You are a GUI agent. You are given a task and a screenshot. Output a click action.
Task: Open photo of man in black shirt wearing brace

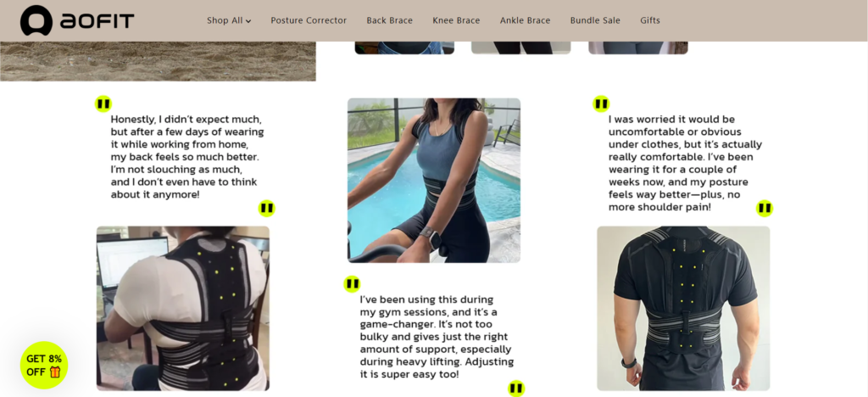[x=683, y=309]
